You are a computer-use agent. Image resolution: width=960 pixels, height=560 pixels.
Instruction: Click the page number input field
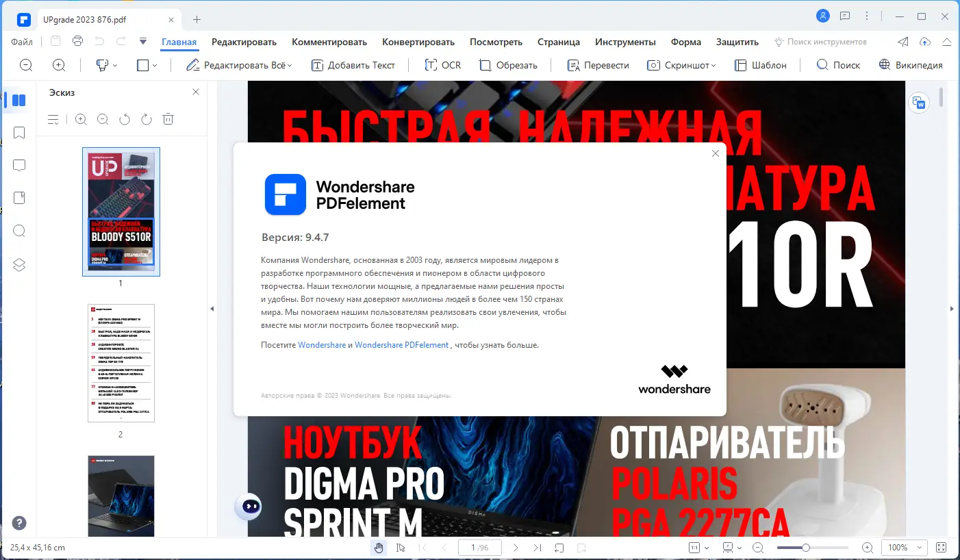point(480,548)
